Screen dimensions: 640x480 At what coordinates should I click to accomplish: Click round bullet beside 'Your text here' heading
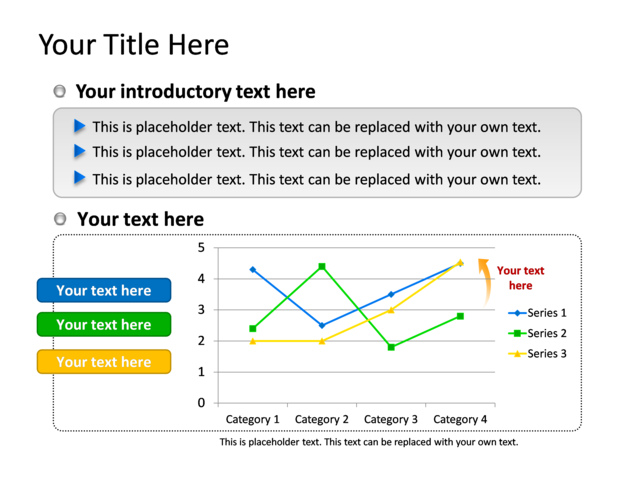coord(60,219)
